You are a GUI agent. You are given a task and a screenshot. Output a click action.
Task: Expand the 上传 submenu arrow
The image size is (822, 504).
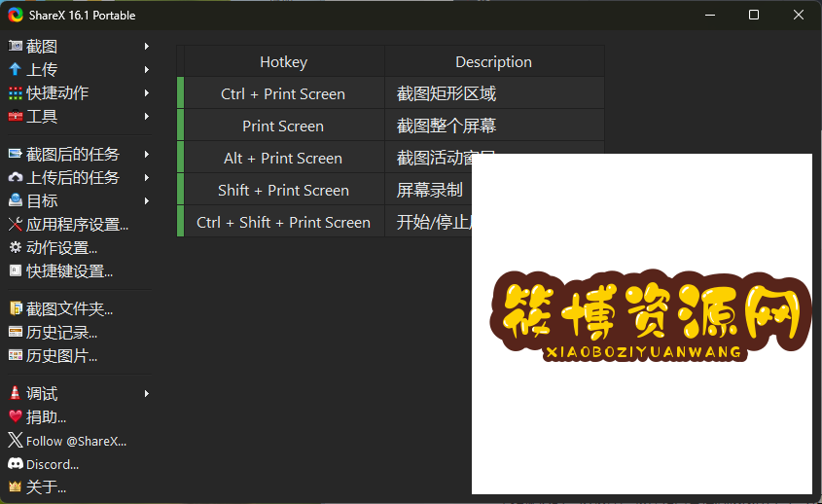click(x=147, y=69)
